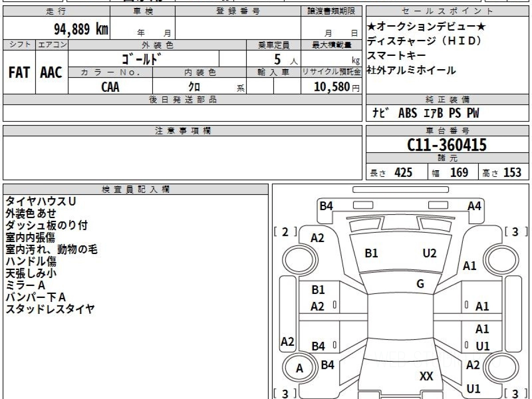Image resolution: width=532 pixels, height=399 pixels.
Task: Select the ハンドル傷 note
Action: coord(31,261)
